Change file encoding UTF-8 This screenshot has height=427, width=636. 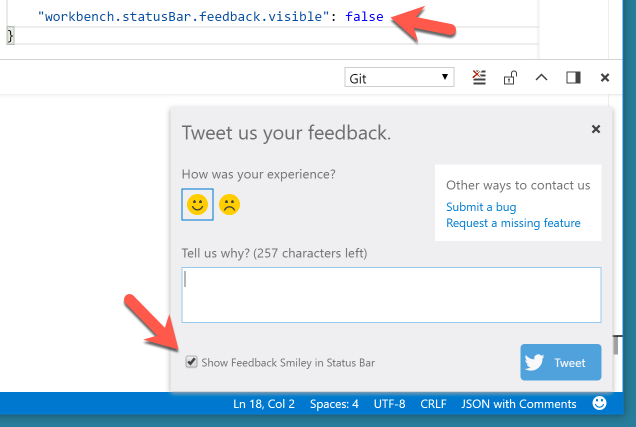coord(389,404)
